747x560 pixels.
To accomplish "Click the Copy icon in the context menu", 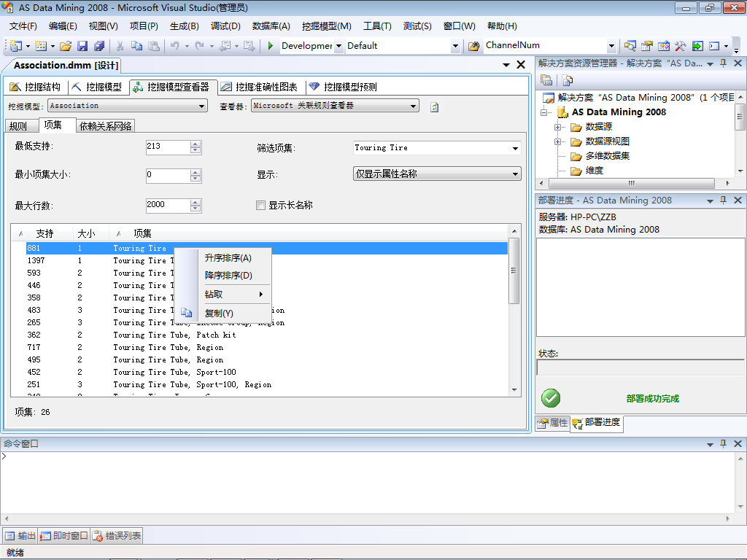I will point(186,313).
